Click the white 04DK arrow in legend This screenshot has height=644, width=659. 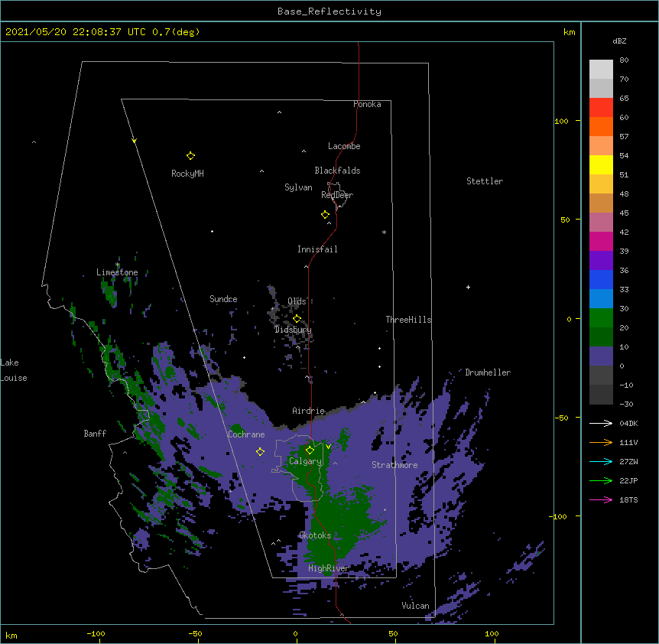click(601, 423)
